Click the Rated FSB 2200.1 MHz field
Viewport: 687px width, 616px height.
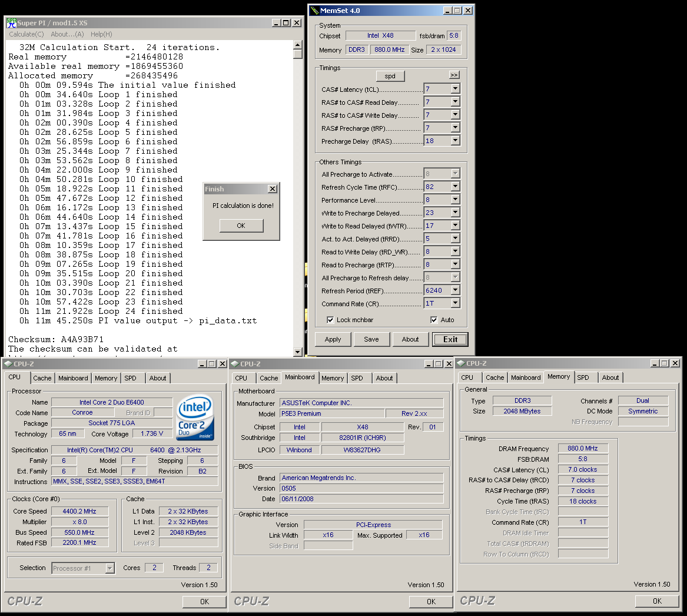pos(79,543)
